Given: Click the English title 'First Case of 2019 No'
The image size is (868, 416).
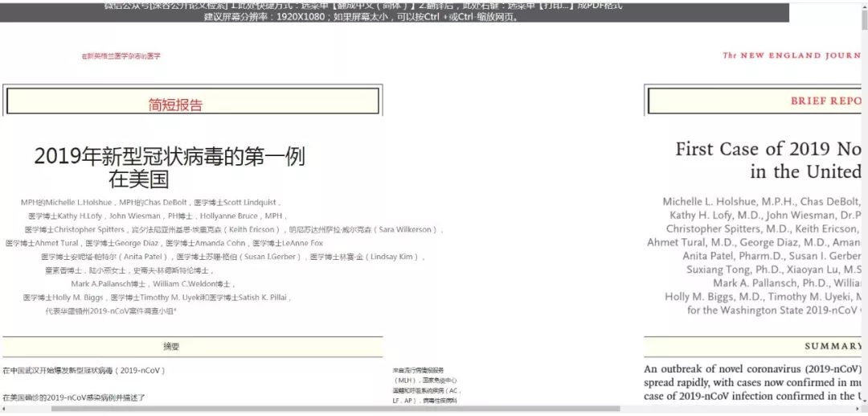Looking at the screenshot, I should [768, 149].
